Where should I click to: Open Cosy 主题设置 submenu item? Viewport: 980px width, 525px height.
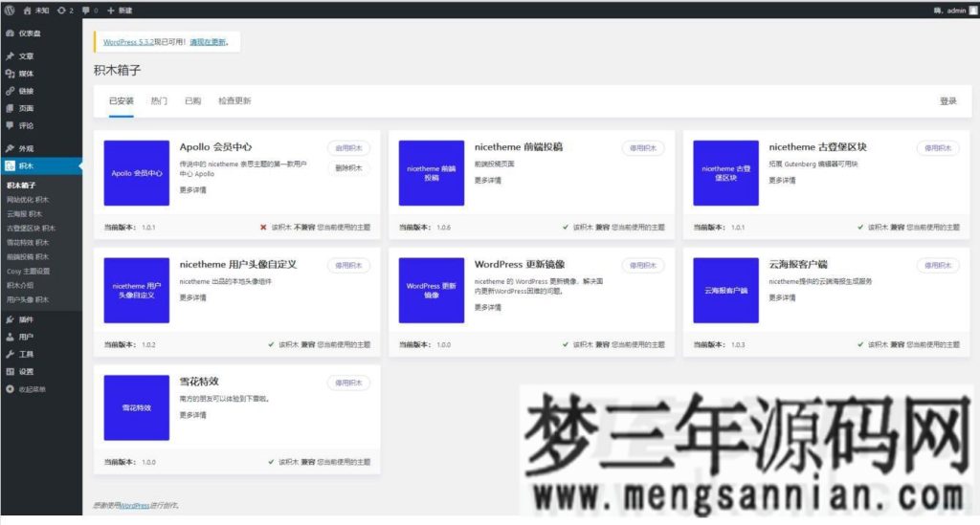[x=28, y=272]
